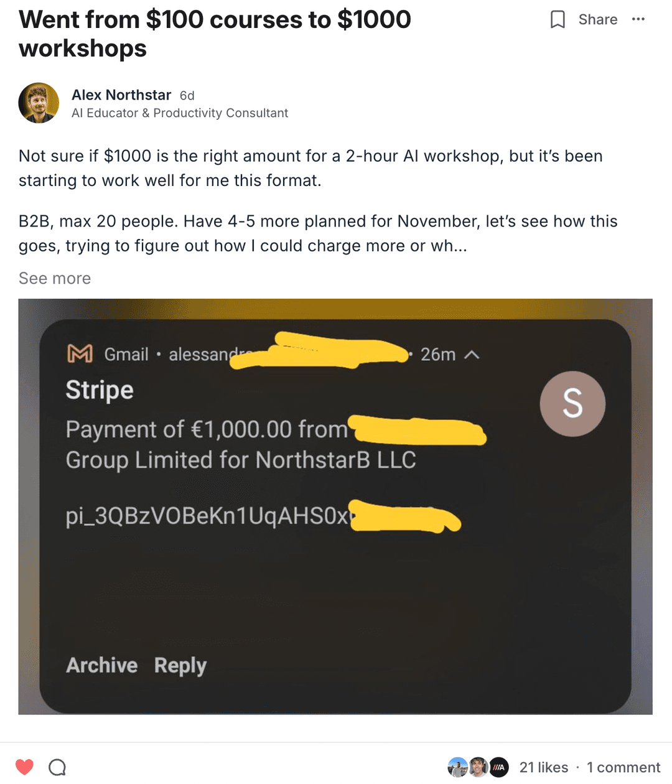This screenshot has height=784, width=672.
Task: Expand post with See more
Action: 55,278
